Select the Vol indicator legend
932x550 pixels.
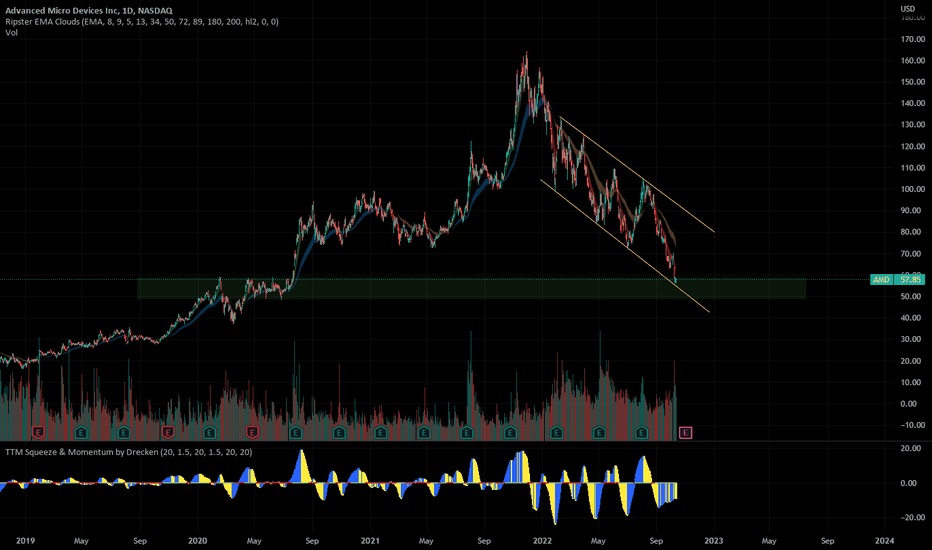coord(11,33)
